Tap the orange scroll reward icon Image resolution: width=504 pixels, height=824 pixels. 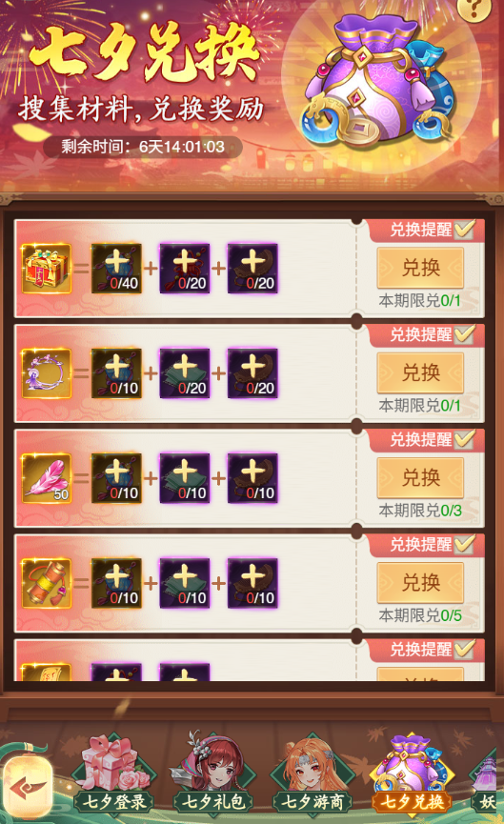[x=47, y=583]
